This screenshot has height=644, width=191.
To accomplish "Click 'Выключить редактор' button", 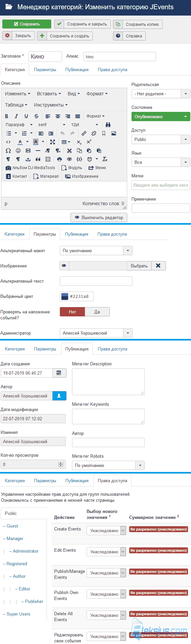I will tap(99, 217).
